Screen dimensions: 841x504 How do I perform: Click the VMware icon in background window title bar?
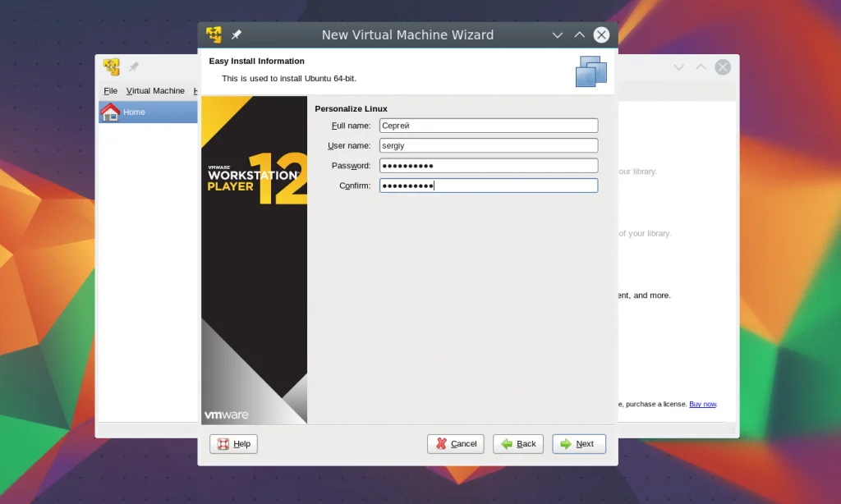pos(112,67)
